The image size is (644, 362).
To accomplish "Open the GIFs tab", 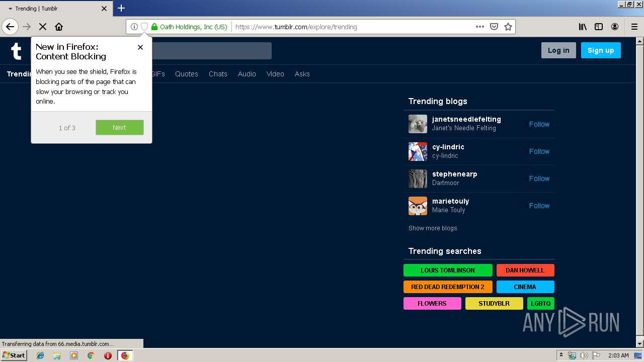I will click(158, 74).
